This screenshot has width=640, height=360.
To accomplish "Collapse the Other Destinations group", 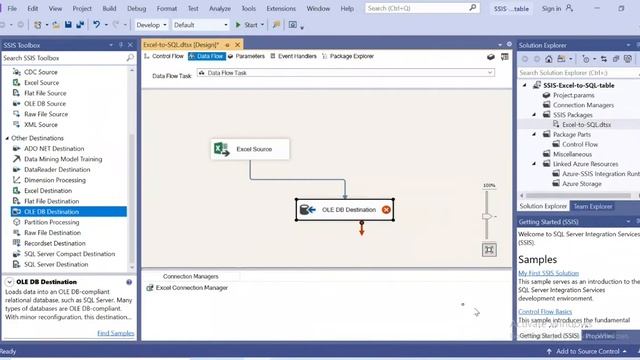I will point(7,138).
